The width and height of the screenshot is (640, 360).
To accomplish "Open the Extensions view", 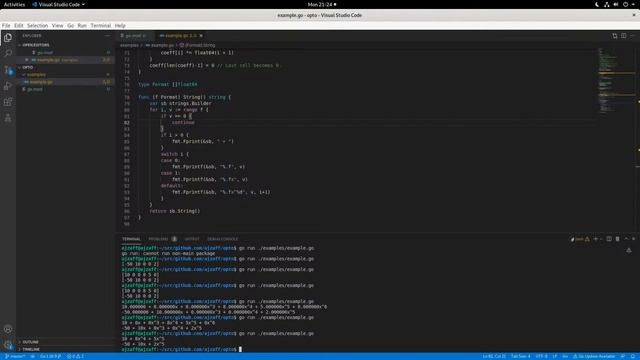I will click(x=8, y=102).
